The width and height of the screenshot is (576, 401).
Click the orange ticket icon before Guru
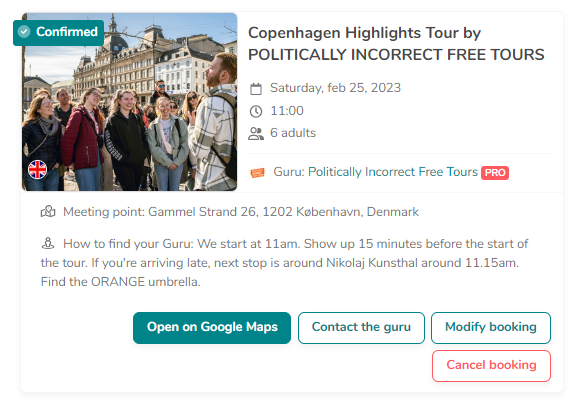point(257,173)
